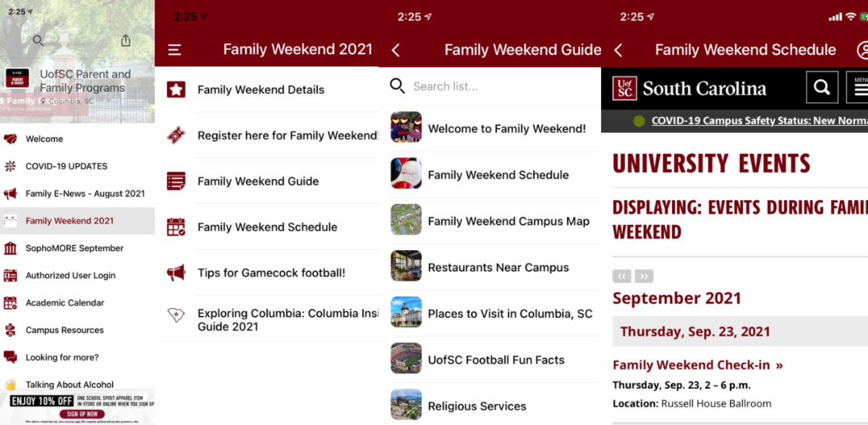Click the white search button on South Carolina site
Screen dimensions: 868x425
pyautogui.click(x=822, y=87)
